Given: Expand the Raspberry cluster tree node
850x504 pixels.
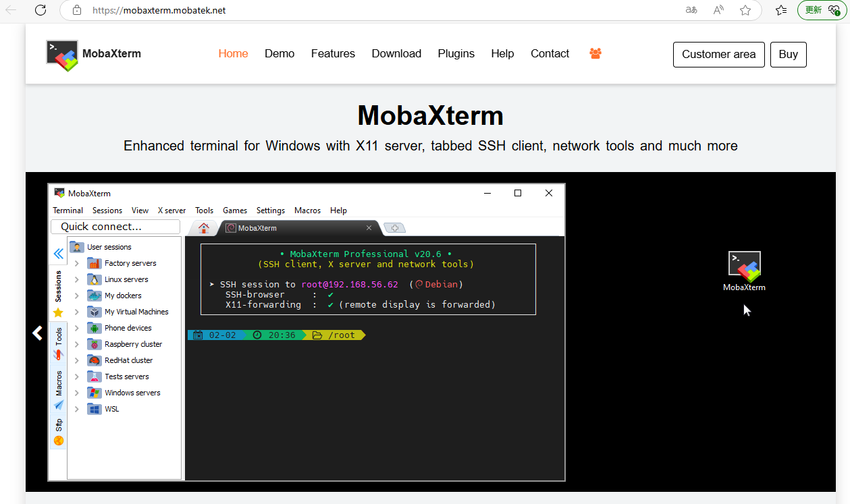Looking at the screenshot, I should coord(77,344).
